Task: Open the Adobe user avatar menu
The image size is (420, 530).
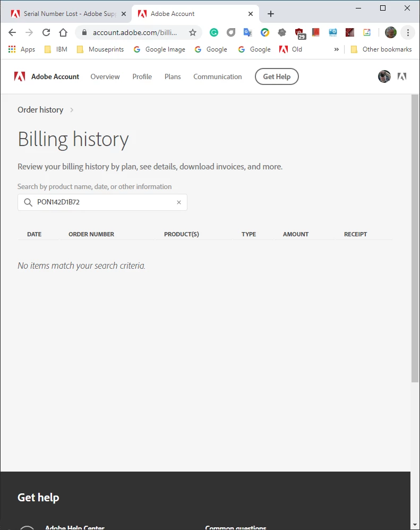Action: pos(384,76)
